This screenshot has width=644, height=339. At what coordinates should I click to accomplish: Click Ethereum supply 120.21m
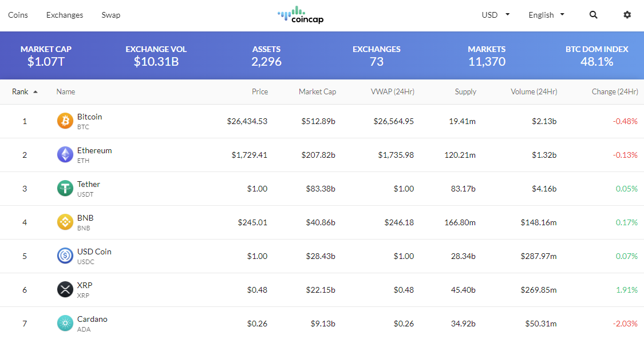click(460, 155)
